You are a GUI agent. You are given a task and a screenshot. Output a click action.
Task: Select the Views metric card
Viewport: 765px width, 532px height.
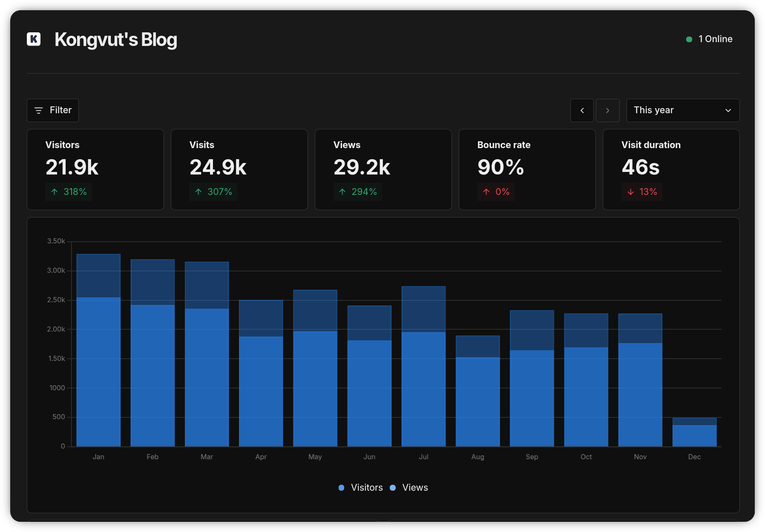(383, 169)
